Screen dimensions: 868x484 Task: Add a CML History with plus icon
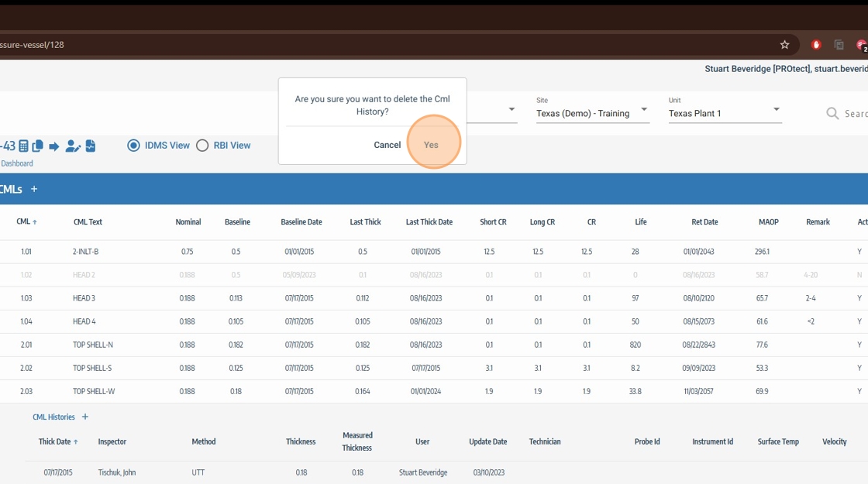coord(85,417)
